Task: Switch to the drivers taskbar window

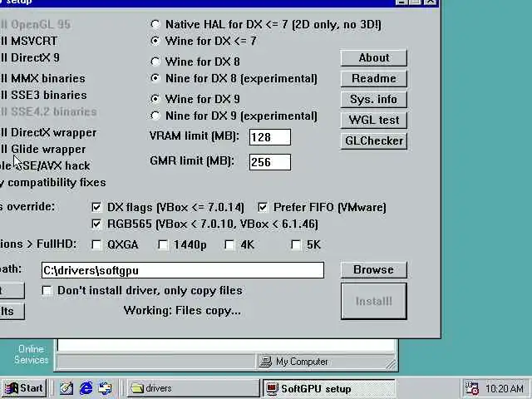Action: 193,388
